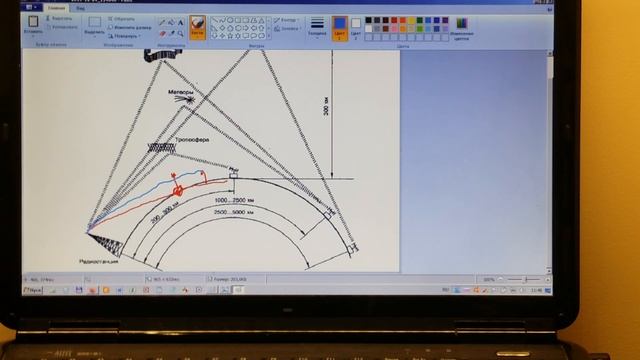This screenshot has height=360, width=640.
Task: Click the Paste (Вставить) clipboard icon
Action: click(x=33, y=21)
